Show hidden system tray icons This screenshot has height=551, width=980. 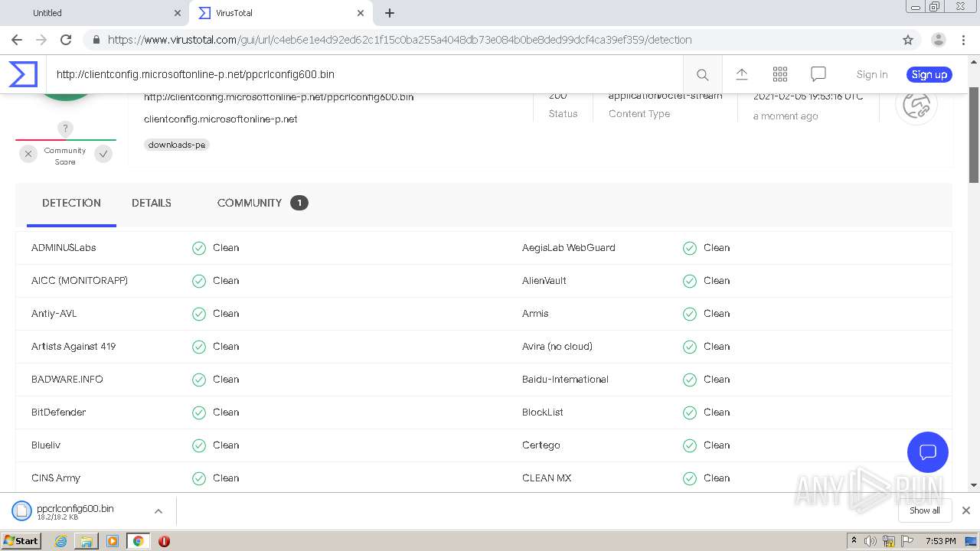coord(854,540)
